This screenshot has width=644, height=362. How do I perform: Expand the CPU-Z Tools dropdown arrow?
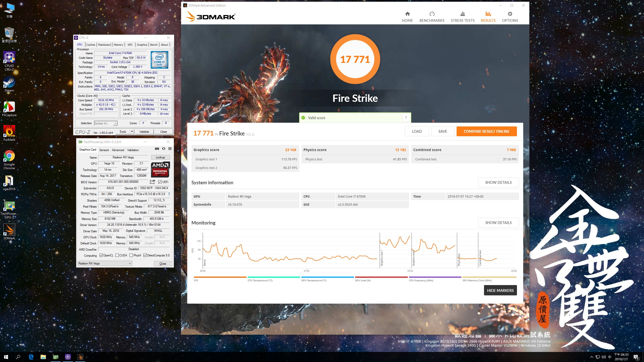coord(132,131)
